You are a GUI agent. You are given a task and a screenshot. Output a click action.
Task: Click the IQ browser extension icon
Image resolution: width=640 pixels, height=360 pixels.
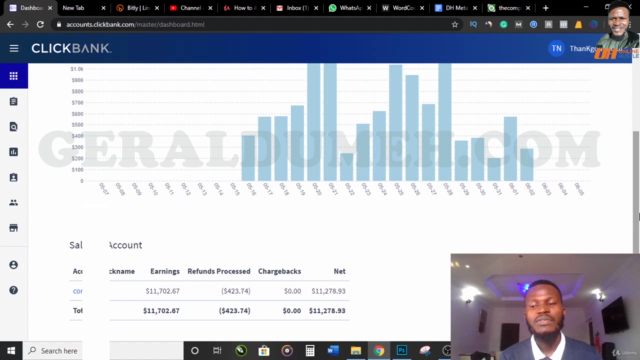point(473,24)
